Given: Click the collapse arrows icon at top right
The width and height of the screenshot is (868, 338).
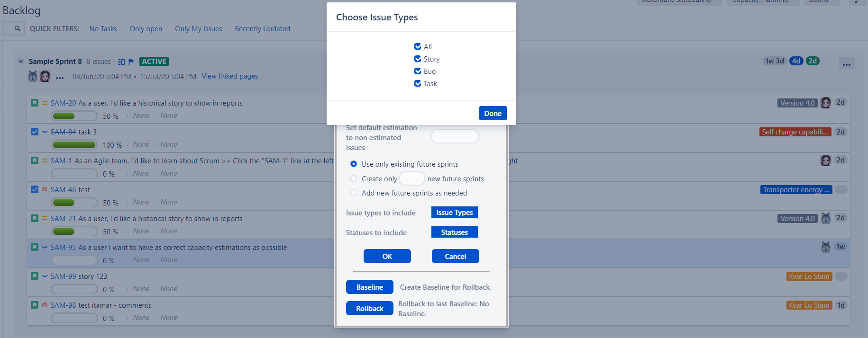Looking at the screenshot, I should point(857,1).
